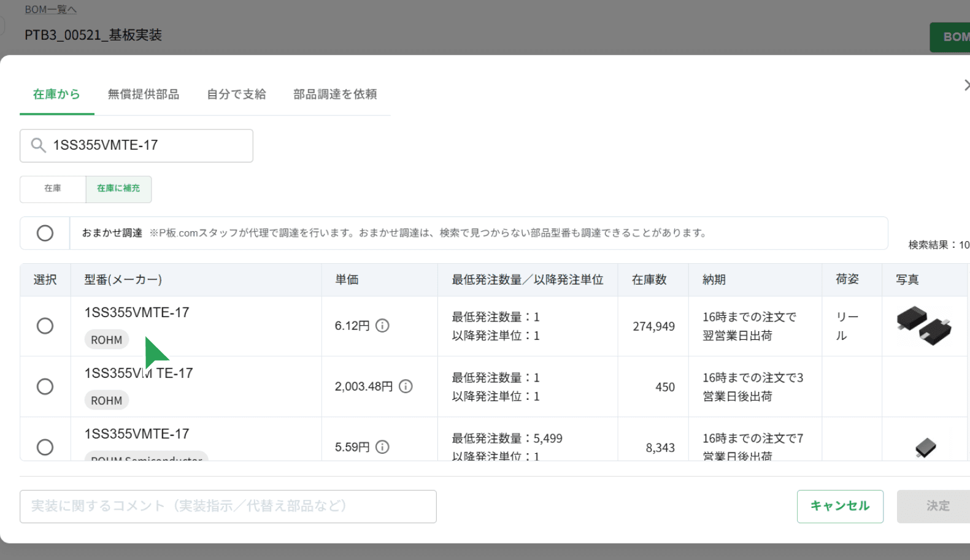The height and width of the screenshot is (560, 970).
Task: Click the キャンセル button
Action: point(839,506)
